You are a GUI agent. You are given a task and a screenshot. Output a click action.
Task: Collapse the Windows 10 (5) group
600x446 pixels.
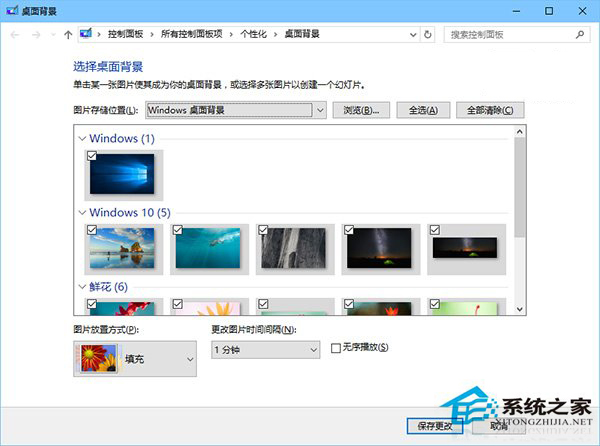pyautogui.click(x=82, y=212)
